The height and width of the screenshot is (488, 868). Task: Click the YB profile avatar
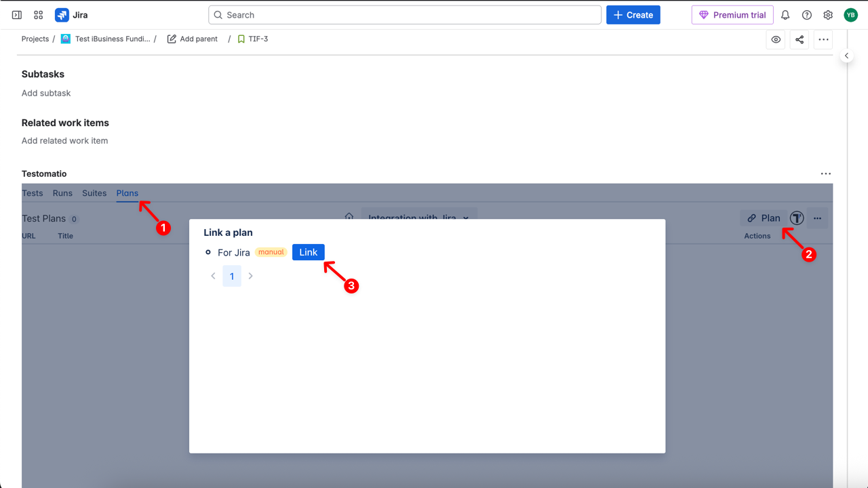pos(850,15)
